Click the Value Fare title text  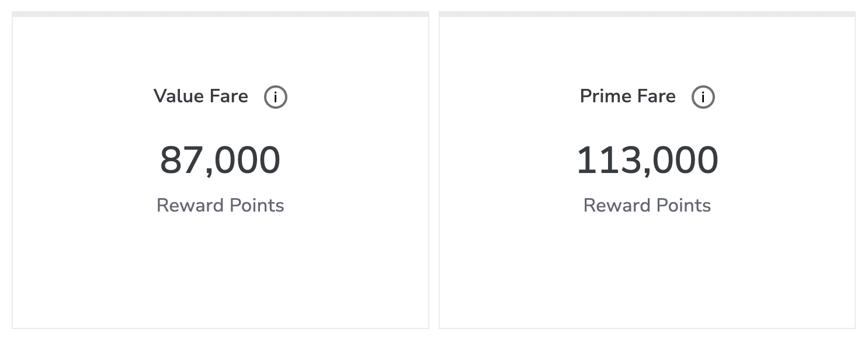[x=201, y=96]
